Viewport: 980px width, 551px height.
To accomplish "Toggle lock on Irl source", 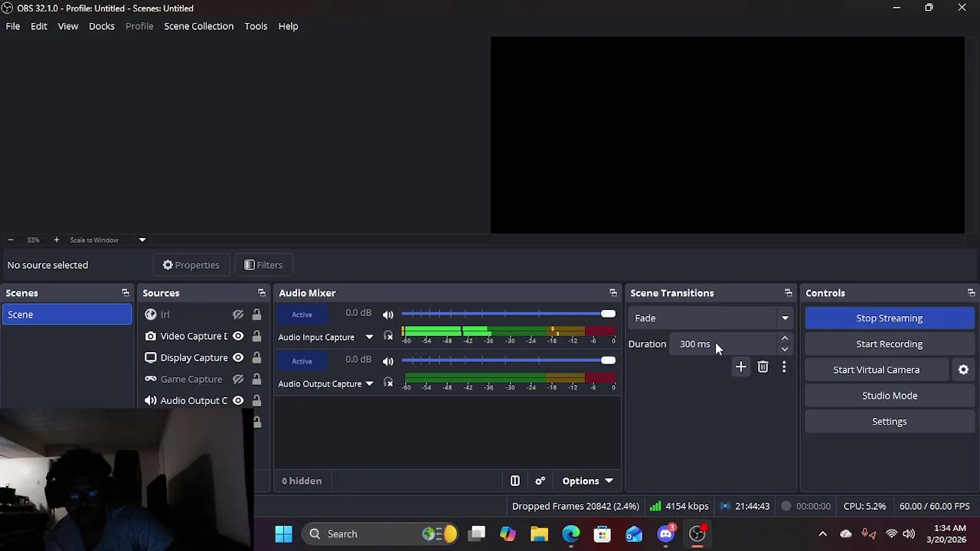I will coord(256,315).
